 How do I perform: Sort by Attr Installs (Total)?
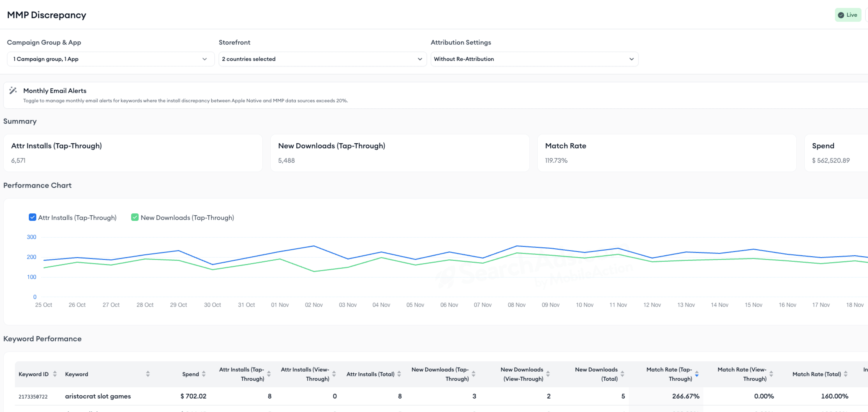coord(399,374)
